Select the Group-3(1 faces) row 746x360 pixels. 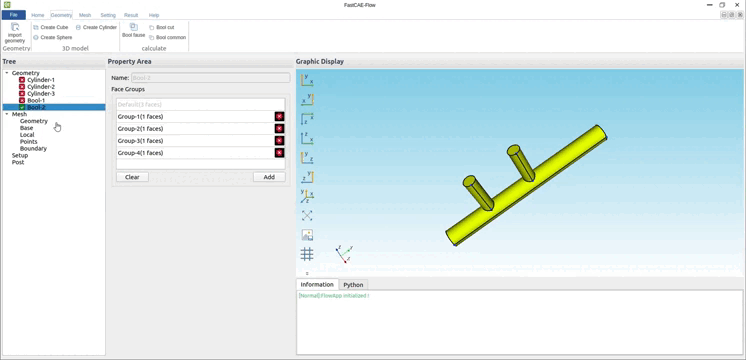[x=195, y=141]
